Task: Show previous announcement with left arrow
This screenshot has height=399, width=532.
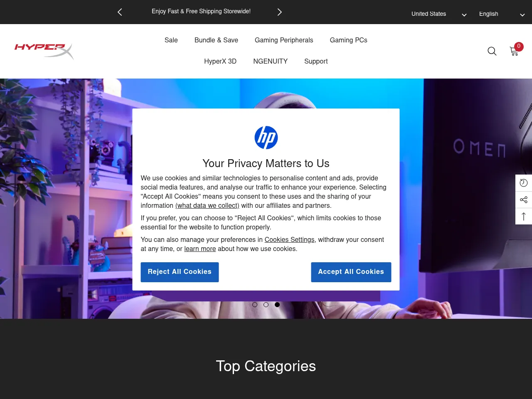Action: (120, 12)
